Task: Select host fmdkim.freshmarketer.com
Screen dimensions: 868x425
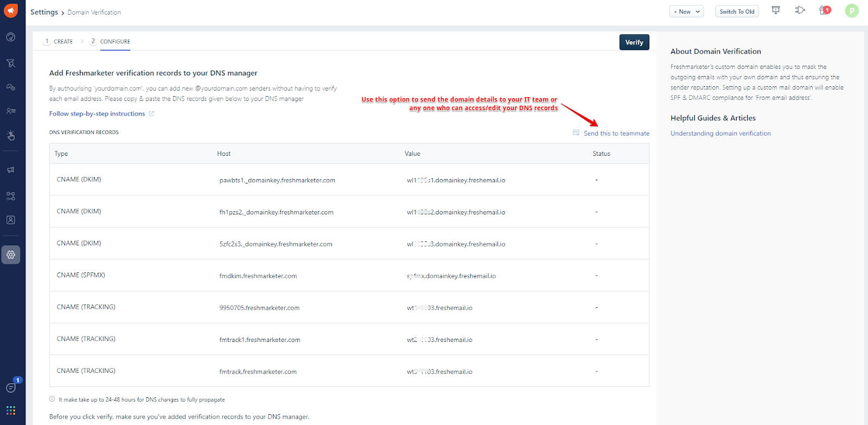Action: (x=258, y=276)
